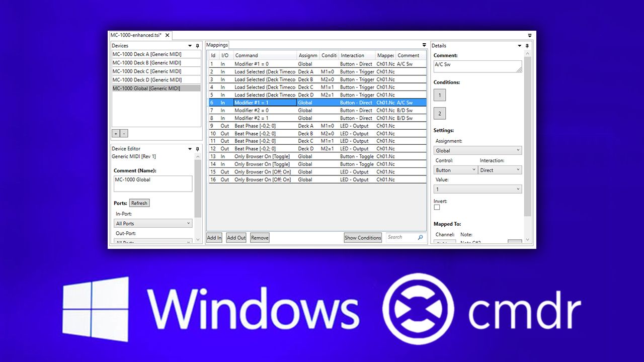Click the Show Conditions button
The height and width of the screenshot is (362, 644).
click(x=363, y=238)
